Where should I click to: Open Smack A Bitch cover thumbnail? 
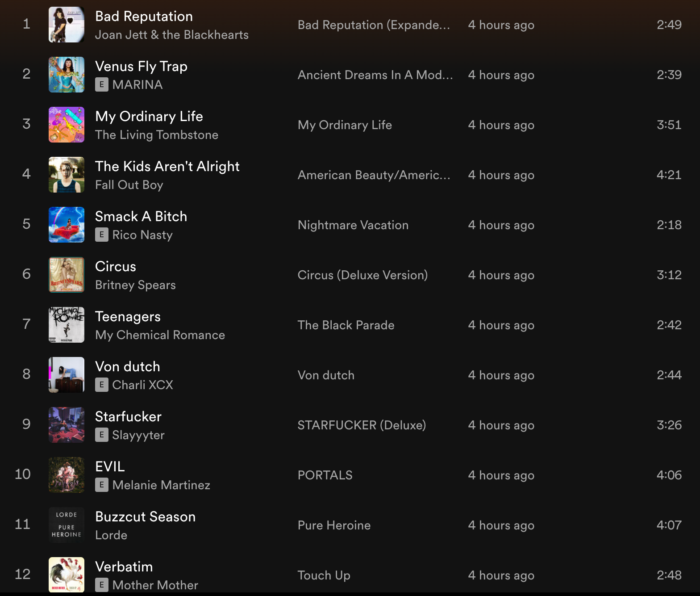click(x=67, y=225)
